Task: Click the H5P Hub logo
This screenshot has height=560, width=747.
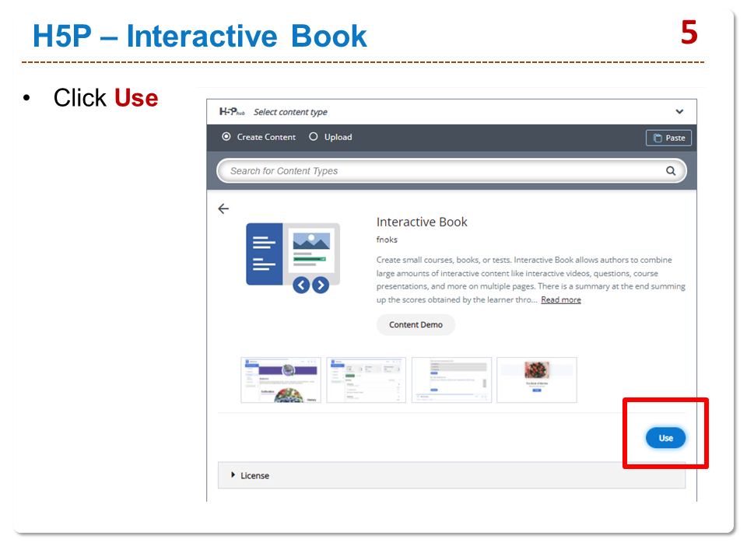Action: click(x=233, y=112)
